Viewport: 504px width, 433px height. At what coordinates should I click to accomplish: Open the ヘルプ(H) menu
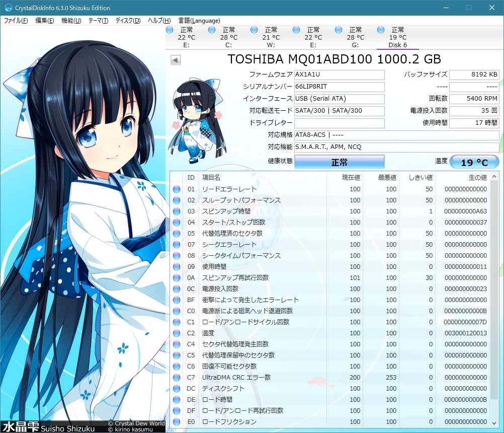(x=159, y=21)
